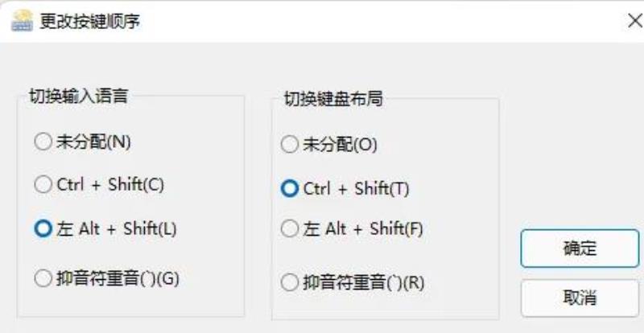The image size is (644, 333).
Task: Click the 左 Alt + Shift(L) label text
Action: pos(117,229)
